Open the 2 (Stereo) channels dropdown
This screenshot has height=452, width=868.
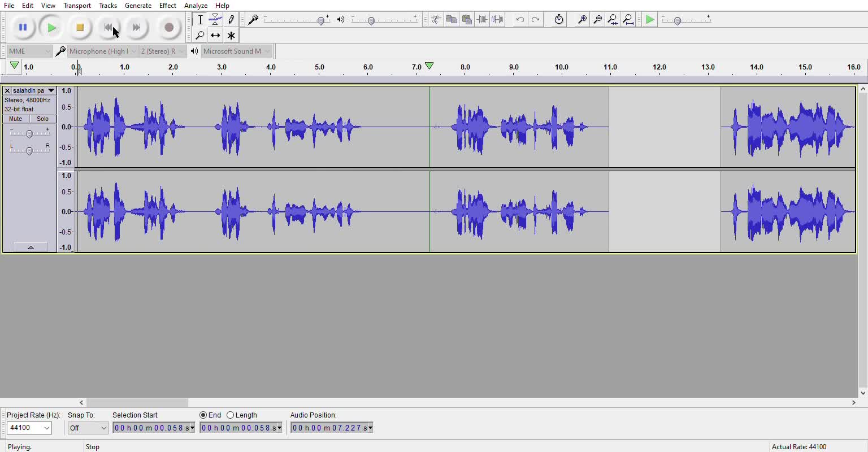[162, 51]
